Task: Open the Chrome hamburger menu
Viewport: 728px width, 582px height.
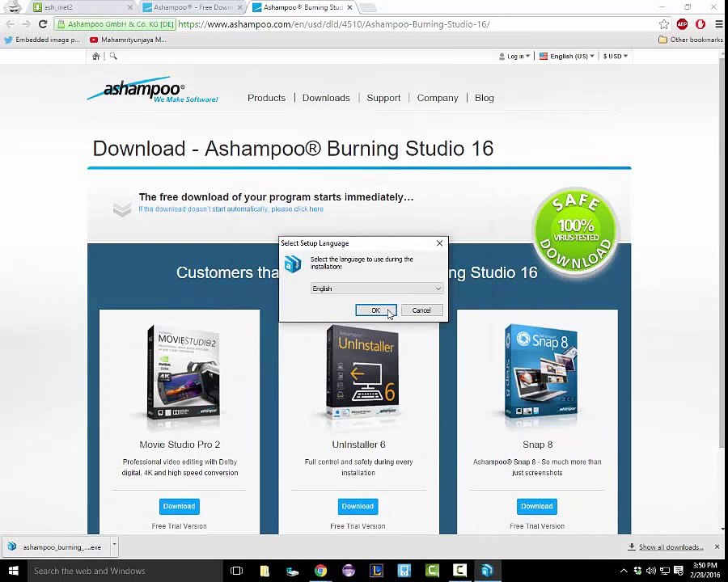Action: [719, 24]
